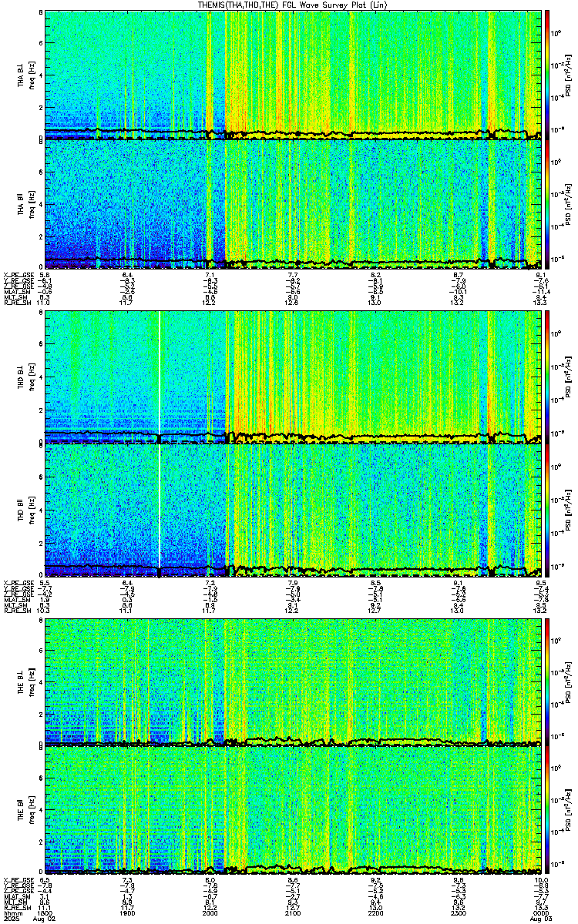Click the PSD color bar beside THA B∥ panel
578x924 pixels.
coord(547,204)
